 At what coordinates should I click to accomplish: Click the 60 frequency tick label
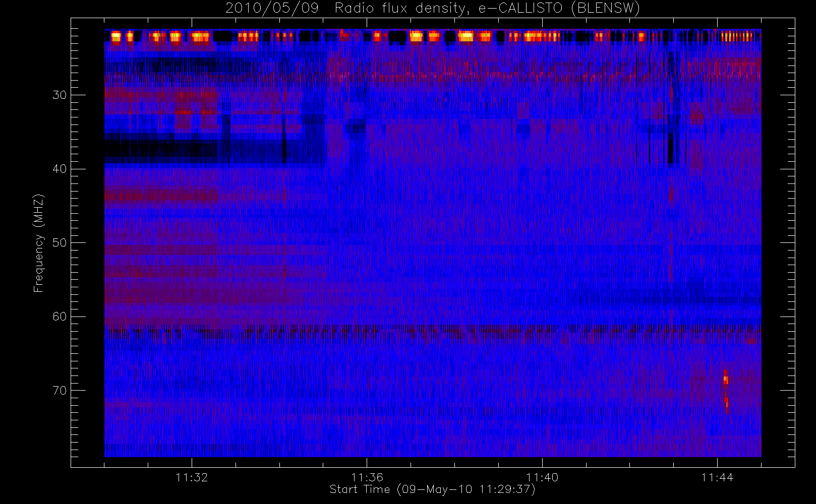60,317
